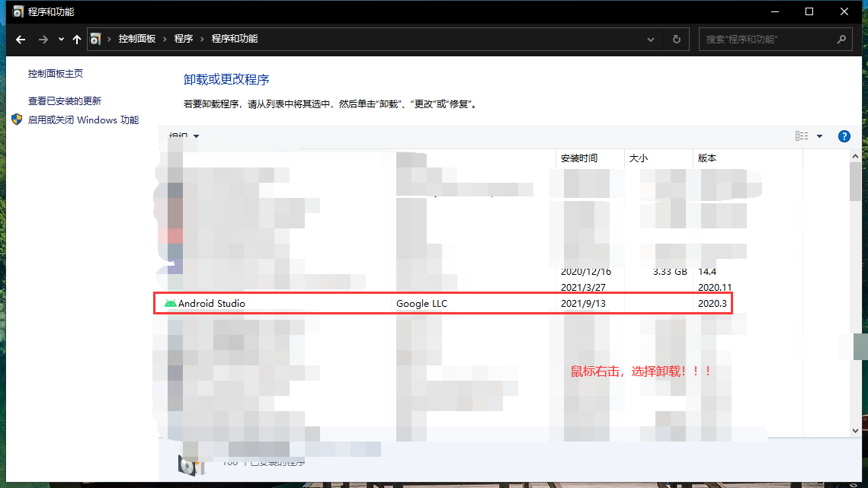Image resolution: width=868 pixels, height=488 pixels.
Task: Select the Android Studio row
Action: pyautogui.click(x=444, y=303)
